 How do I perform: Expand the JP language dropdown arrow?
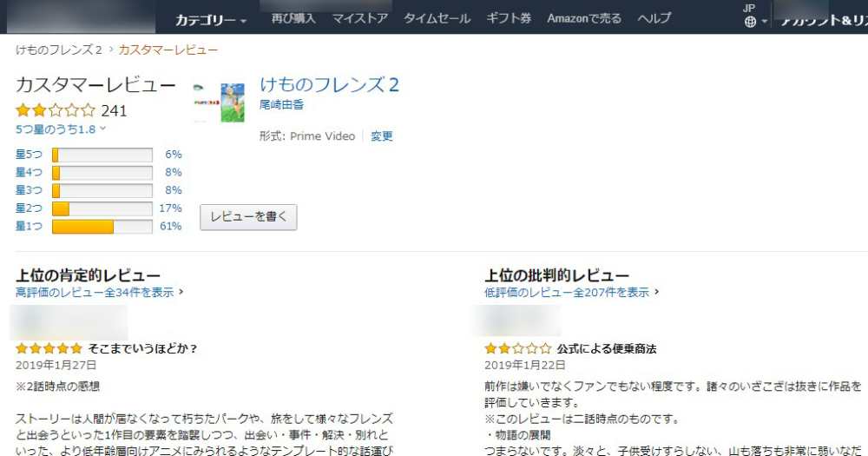pos(765,22)
